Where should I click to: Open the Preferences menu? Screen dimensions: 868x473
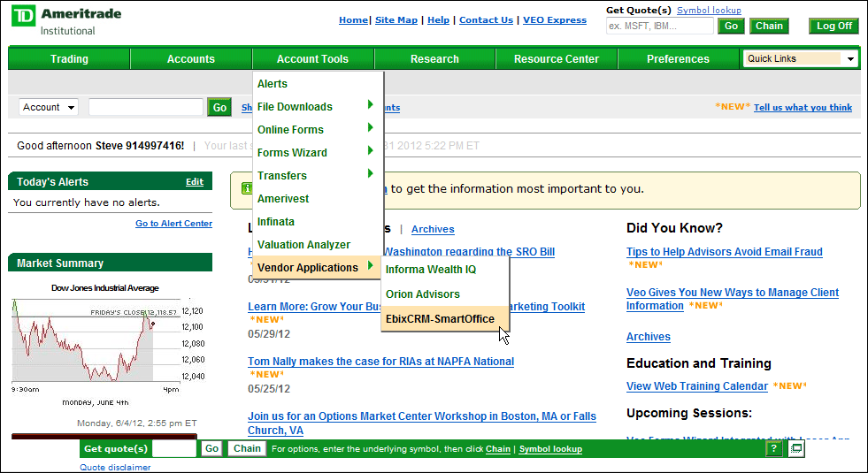678,58
